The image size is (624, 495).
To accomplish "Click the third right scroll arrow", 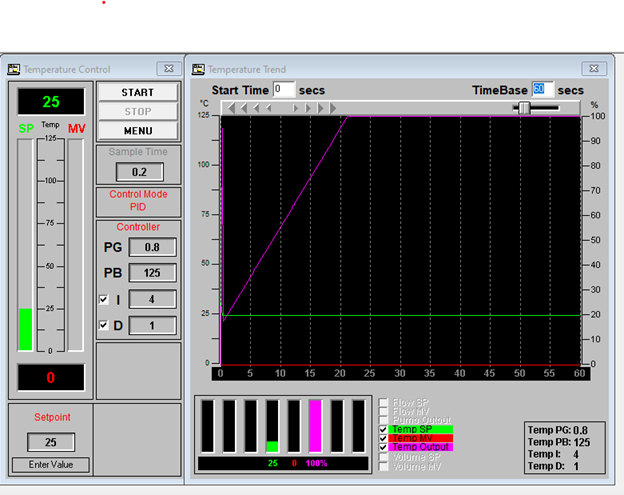I will (320, 108).
